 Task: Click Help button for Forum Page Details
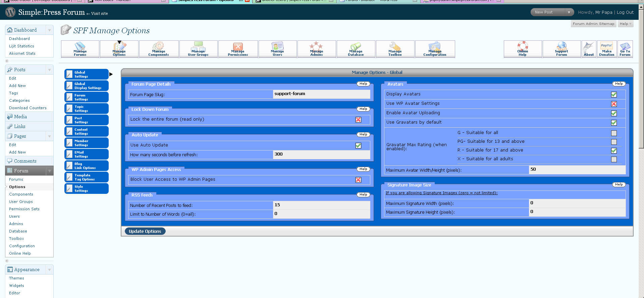click(363, 84)
